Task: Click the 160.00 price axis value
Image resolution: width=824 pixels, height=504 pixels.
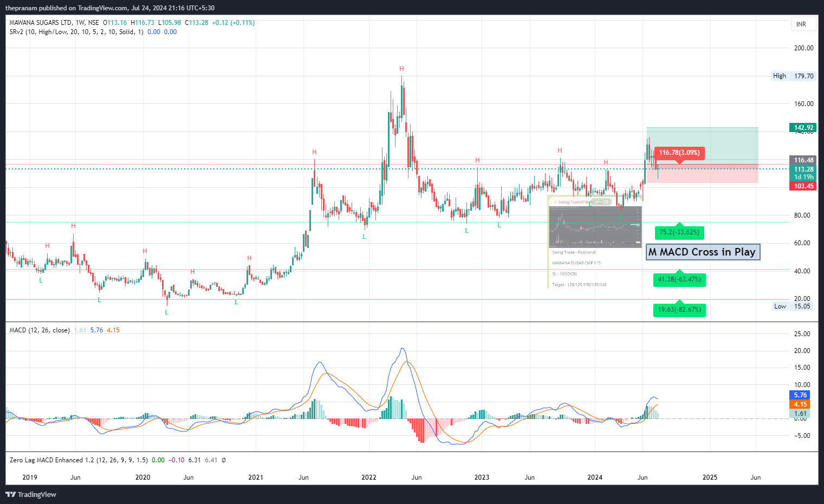Action: coord(803,104)
